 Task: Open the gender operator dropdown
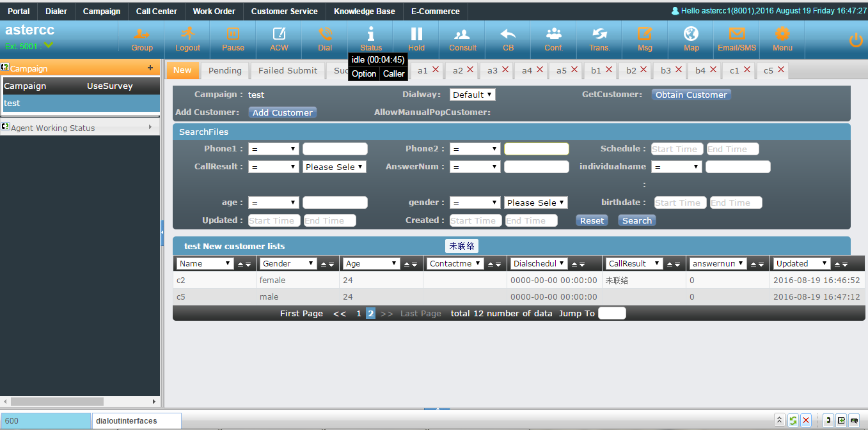[475, 203]
